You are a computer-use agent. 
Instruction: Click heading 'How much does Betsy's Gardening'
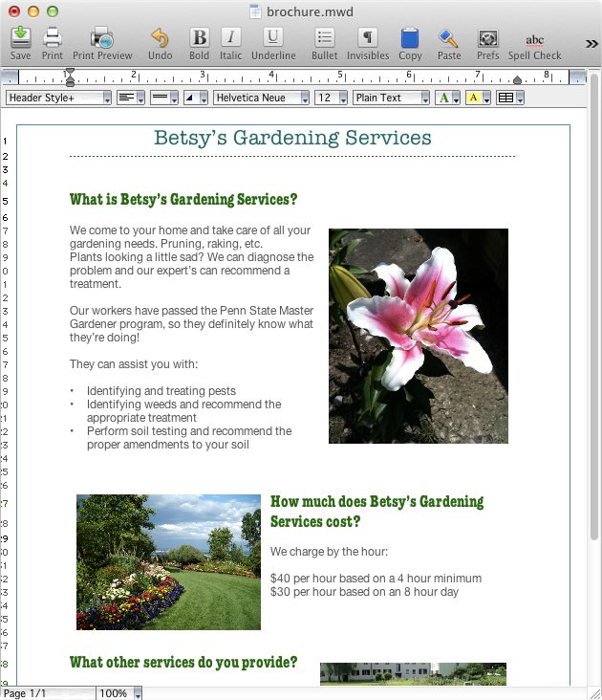tap(376, 501)
